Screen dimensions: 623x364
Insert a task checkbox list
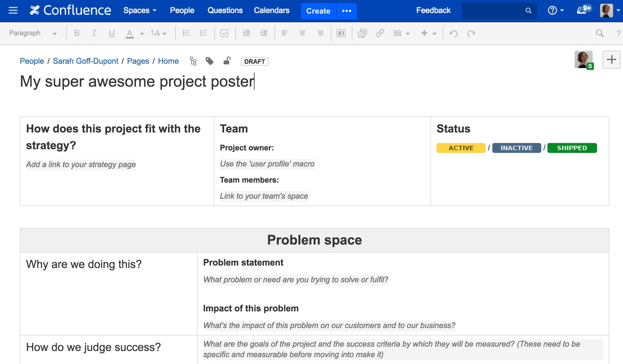[225, 33]
